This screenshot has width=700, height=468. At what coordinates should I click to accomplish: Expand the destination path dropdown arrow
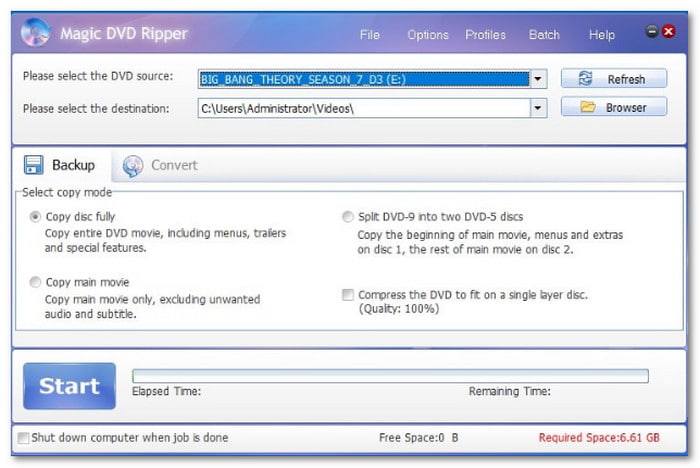538,108
